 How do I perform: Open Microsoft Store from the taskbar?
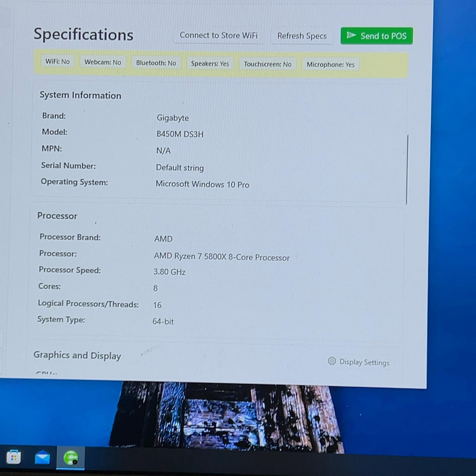(x=13, y=457)
